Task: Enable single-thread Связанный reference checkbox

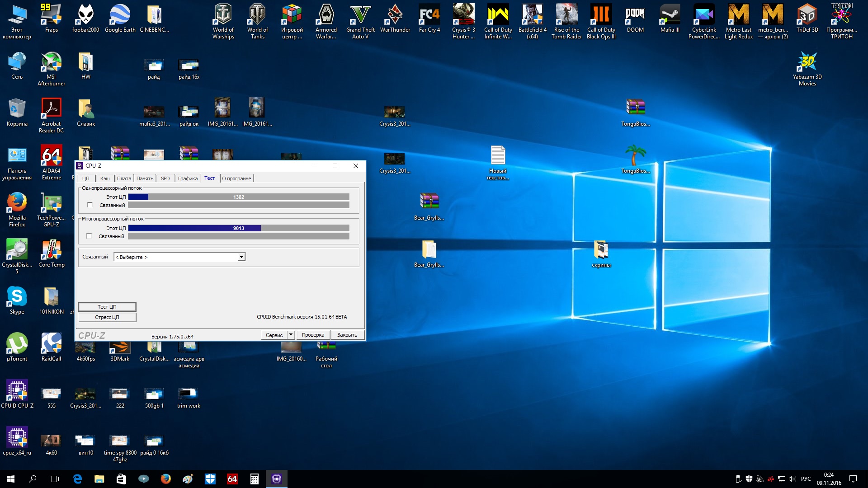Action: pyautogui.click(x=90, y=205)
